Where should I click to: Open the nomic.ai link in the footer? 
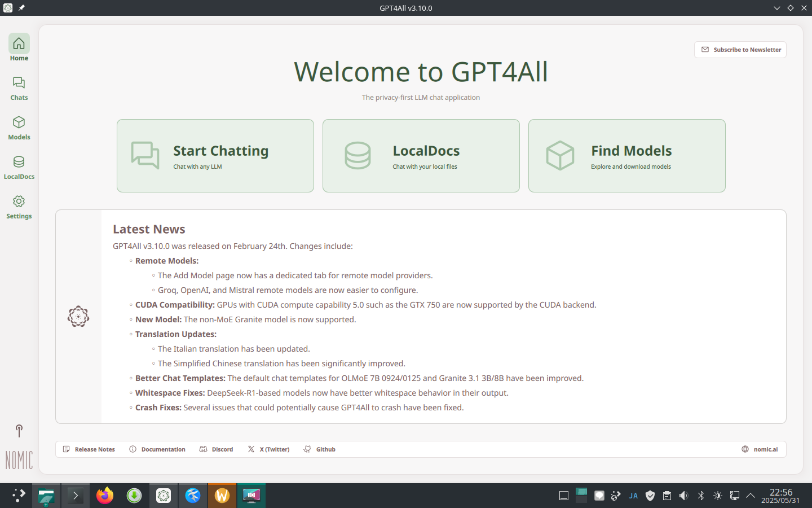[760, 449]
